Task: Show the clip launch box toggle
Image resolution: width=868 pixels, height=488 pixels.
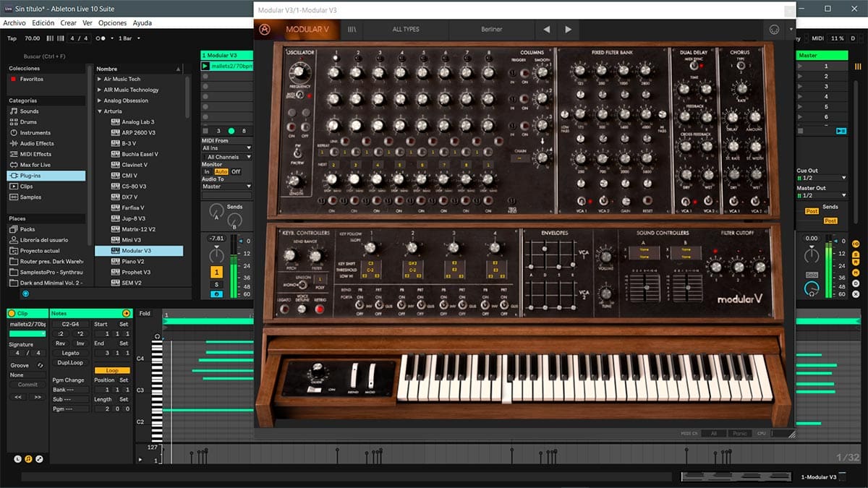Action: click(18, 458)
